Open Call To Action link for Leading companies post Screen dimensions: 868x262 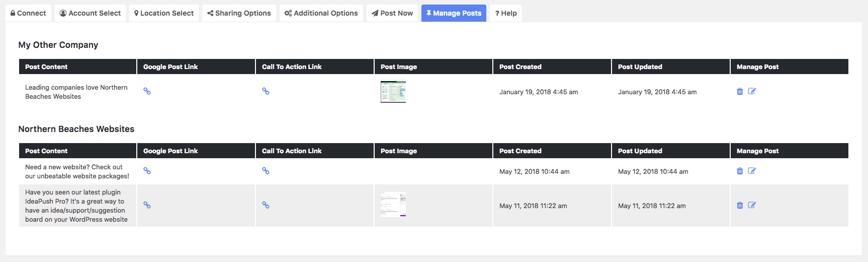(x=266, y=91)
